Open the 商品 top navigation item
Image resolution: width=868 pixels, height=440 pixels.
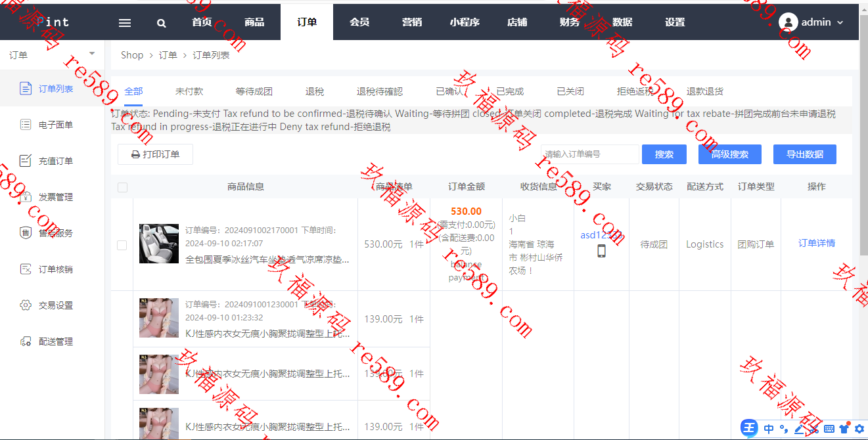coord(254,22)
